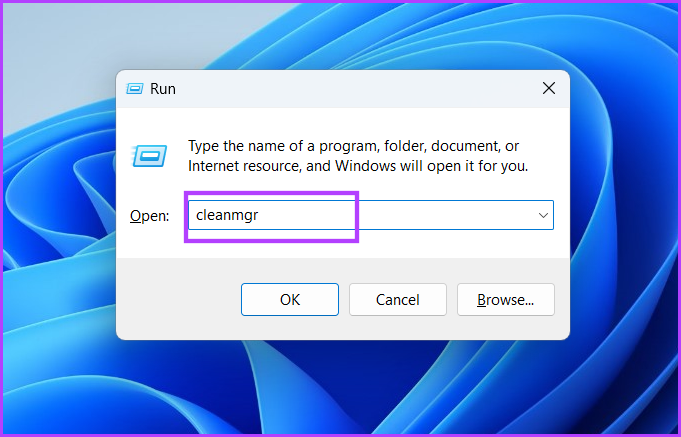
Task: Click the large Run program icon
Action: point(149,156)
